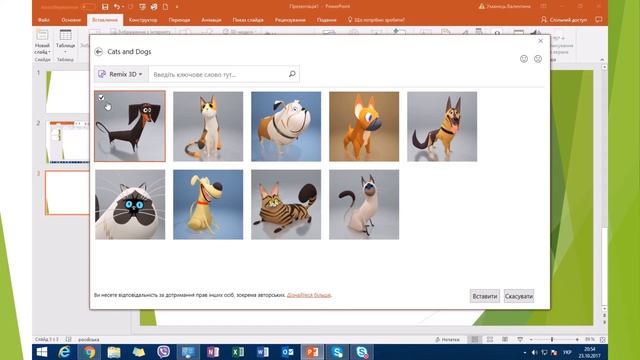Image resolution: width=640 pixels, height=360 pixels.
Task: Click the Вставити (Insert) button
Action: coord(484,296)
